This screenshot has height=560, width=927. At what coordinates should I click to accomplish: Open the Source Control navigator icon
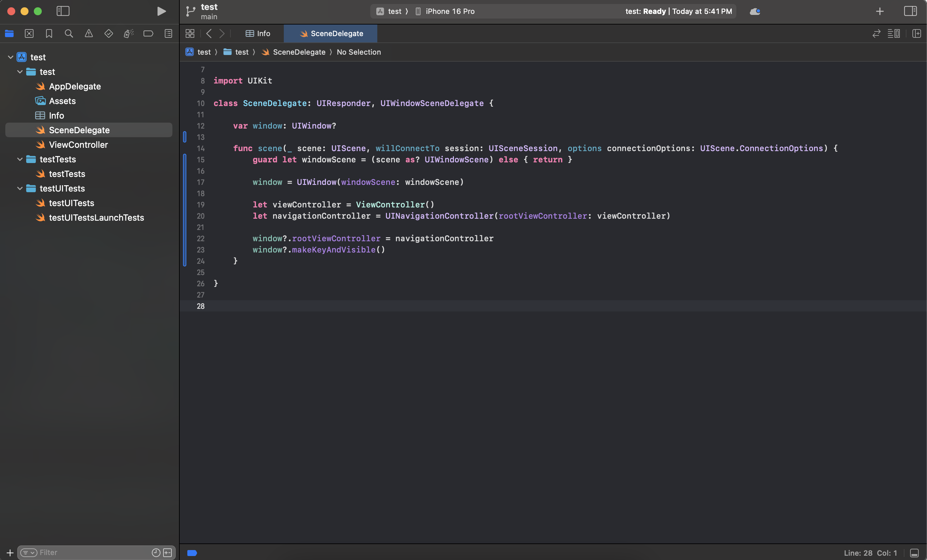pos(29,33)
